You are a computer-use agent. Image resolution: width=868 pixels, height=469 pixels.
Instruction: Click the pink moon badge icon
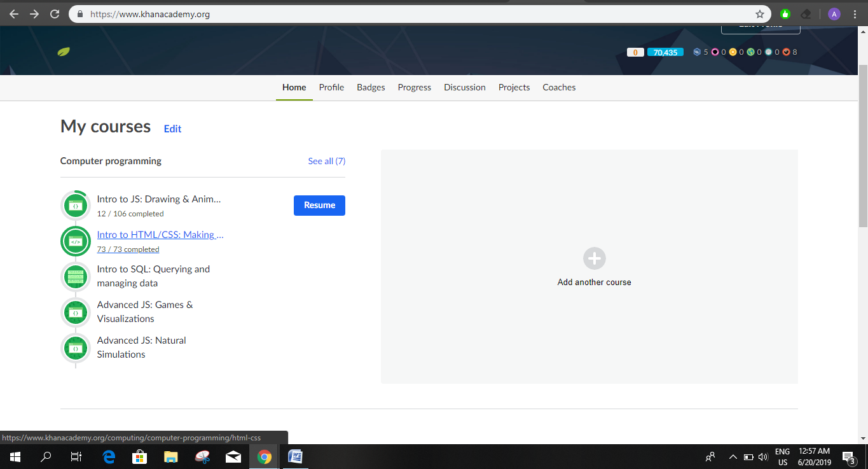tap(715, 52)
